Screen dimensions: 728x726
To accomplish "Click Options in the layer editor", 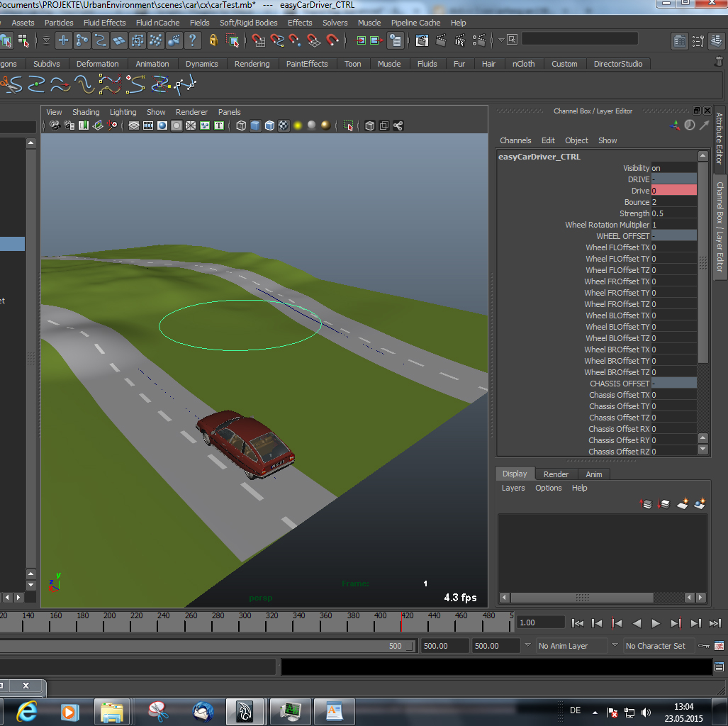I will pos(548,488).
